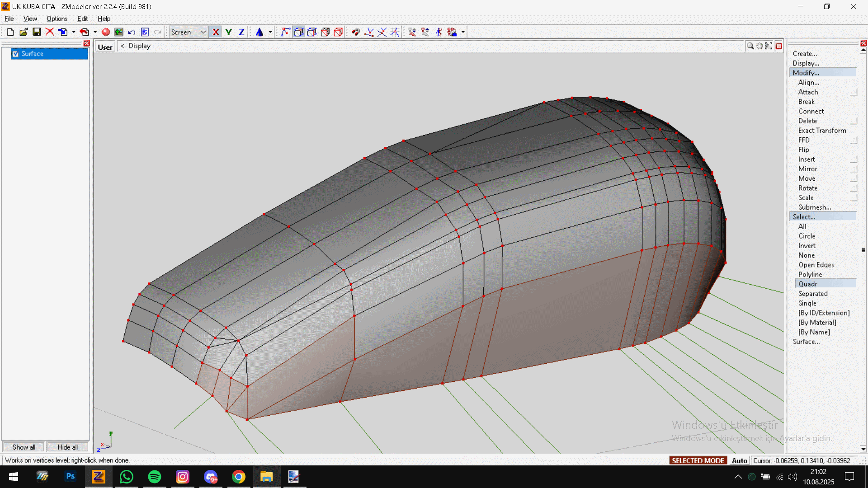
Task: Open the Screen axis dropdown
Action: pyautogui.click(x=203, y=32)
